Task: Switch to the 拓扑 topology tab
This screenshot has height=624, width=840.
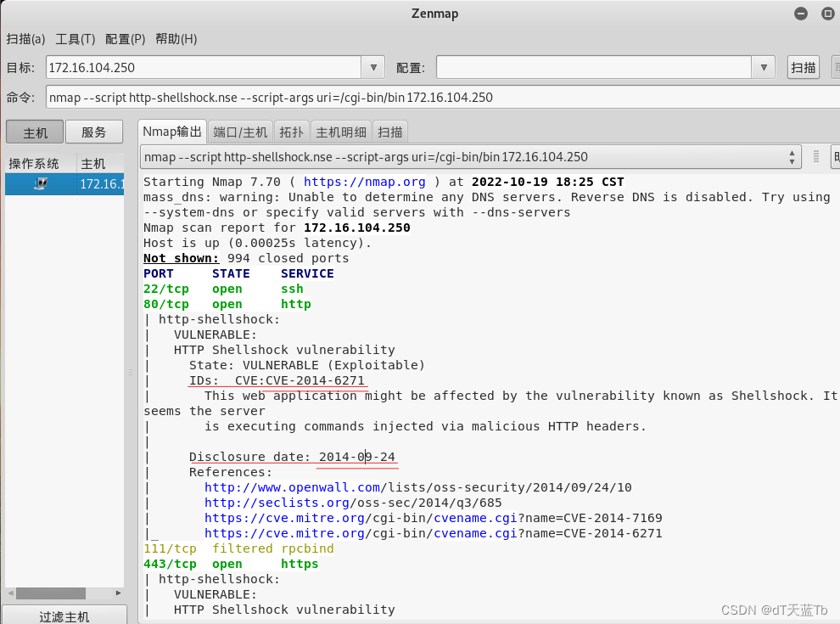Action: [291, 132]
